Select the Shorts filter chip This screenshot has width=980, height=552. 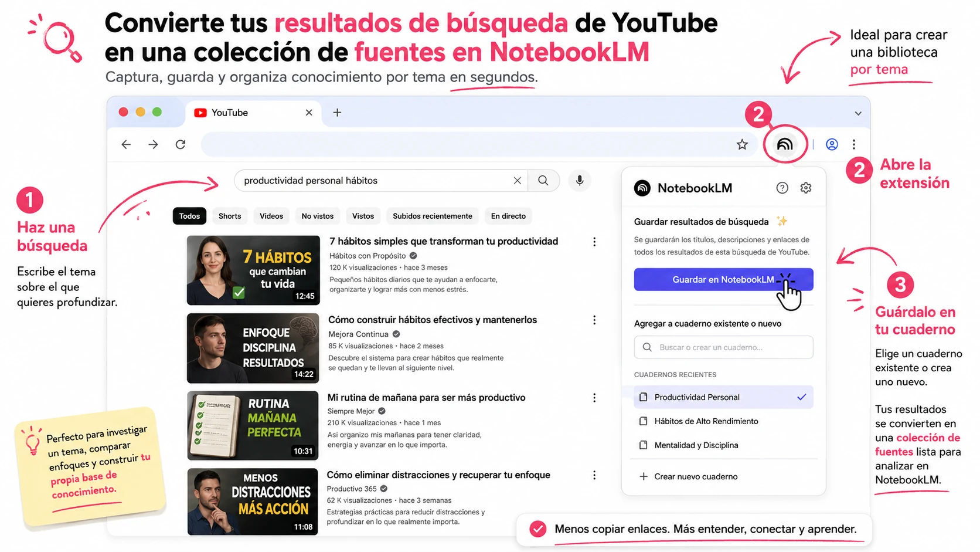230,216
